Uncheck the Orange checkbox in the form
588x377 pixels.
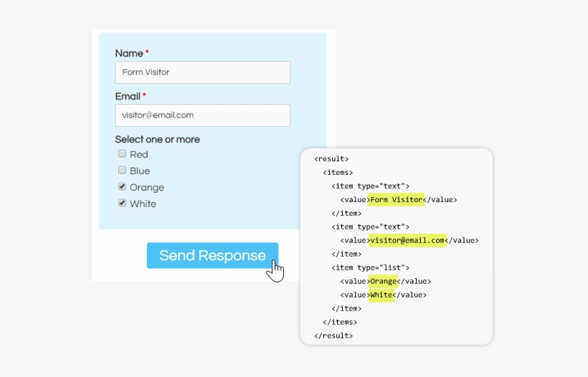coord(122,187)
